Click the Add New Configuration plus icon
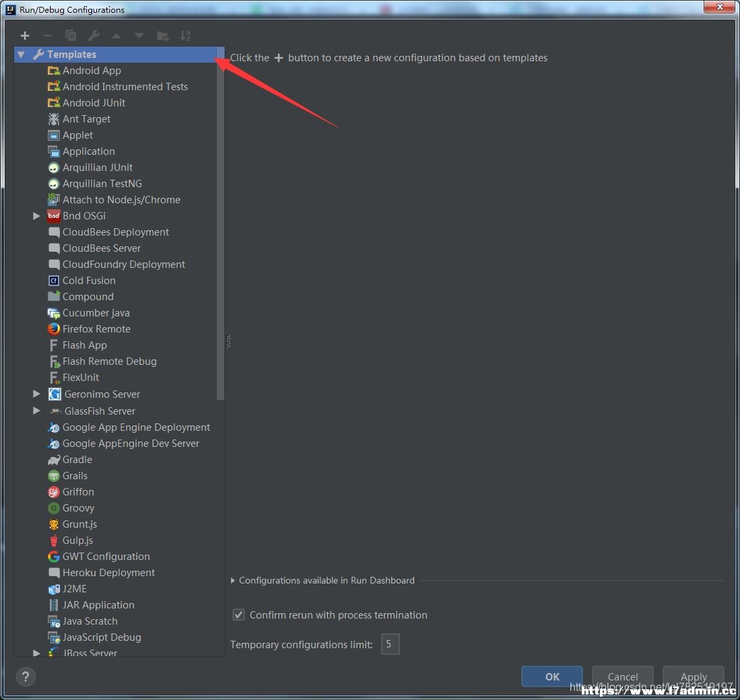Viewport: 740px width, 700px height. 24,36
